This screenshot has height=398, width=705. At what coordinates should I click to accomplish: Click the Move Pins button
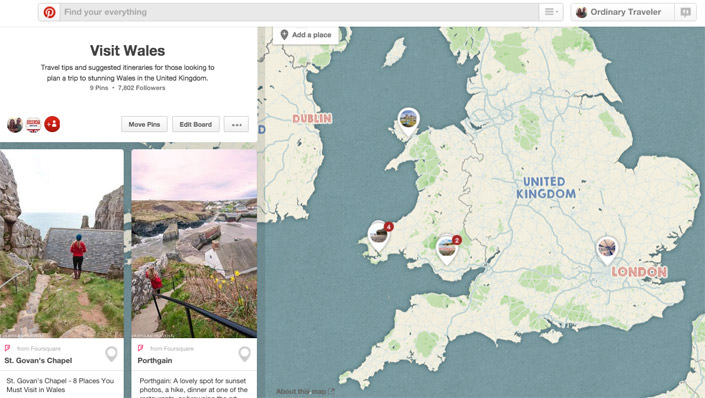(144, 124)
